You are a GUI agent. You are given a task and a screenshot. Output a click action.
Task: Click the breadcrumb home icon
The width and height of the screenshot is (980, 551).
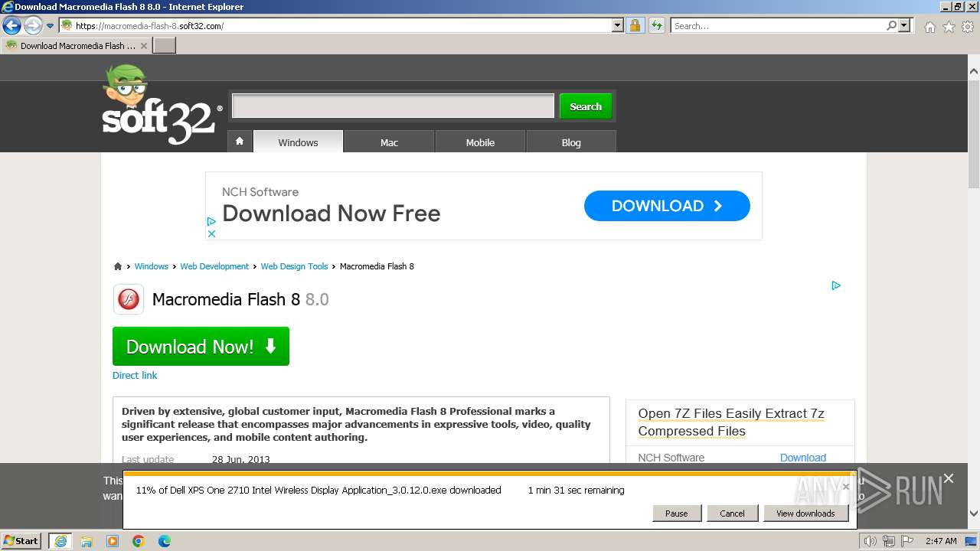pyautogui.click(x=118, y=266)
